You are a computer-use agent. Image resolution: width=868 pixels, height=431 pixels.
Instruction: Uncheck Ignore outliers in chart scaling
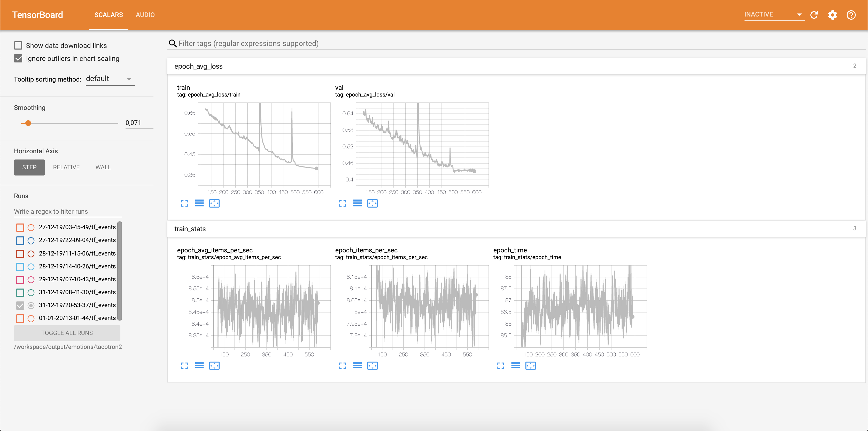[18, 59]
